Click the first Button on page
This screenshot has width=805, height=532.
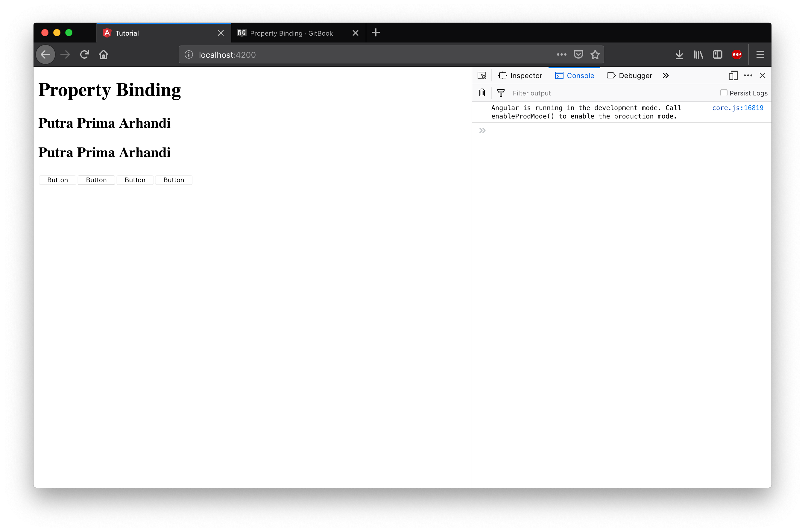click(57, 180)
